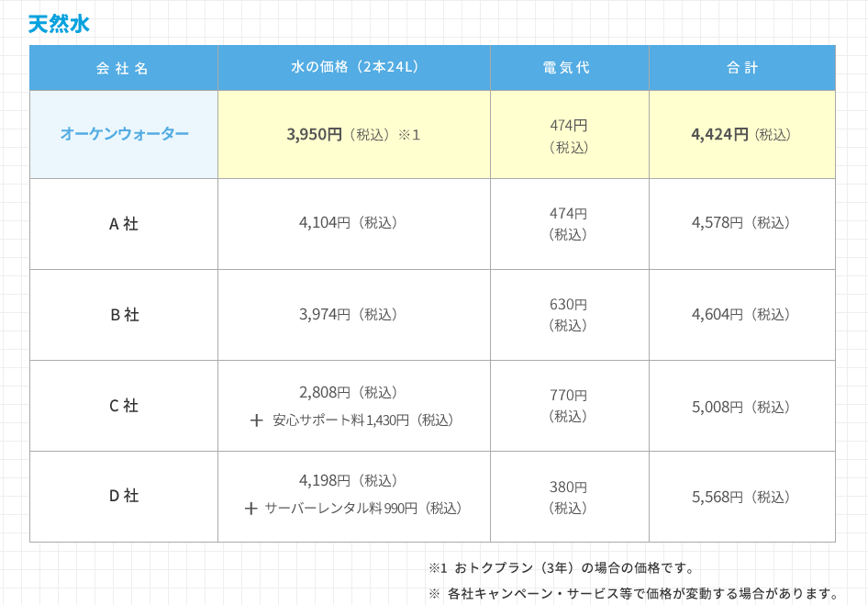Select the 会社名 column header
This screenshot has width=868, height=605.
coord(124,68)
